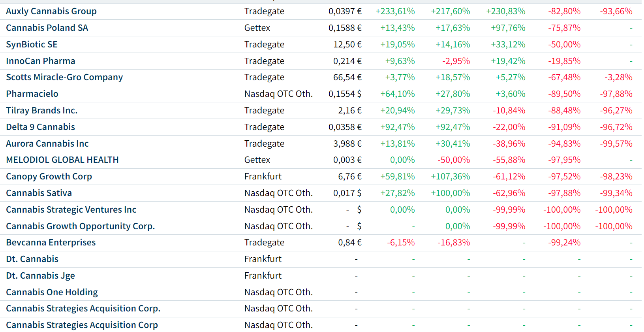Click Cannabis Growth Opportunity Corp. link
Viewport: 644px width, 332px height.
(80, 226)
